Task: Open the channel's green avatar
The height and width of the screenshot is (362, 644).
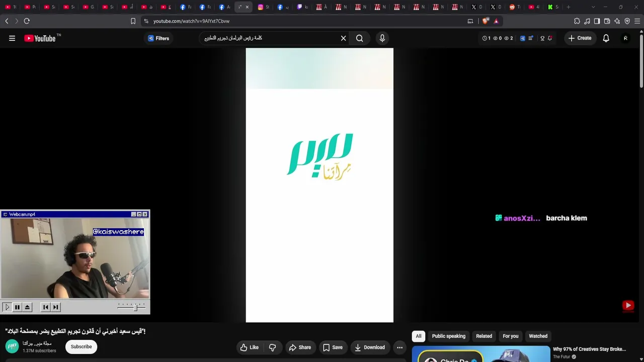Action: tap(12, 346)
